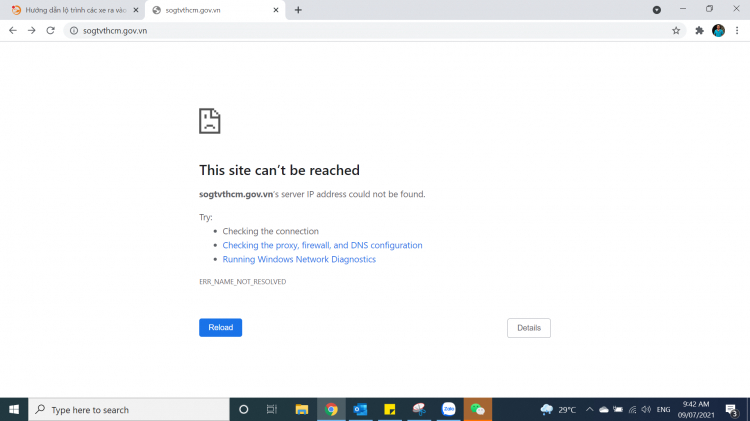Click the taskbar search box
This screenshot has width=750, height=421.
[129, 410]
